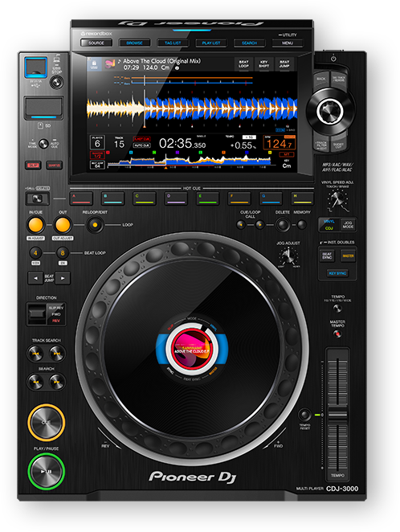Call next cue/loop point
This screenshot has width=400, height=532.
click(259, 224)
